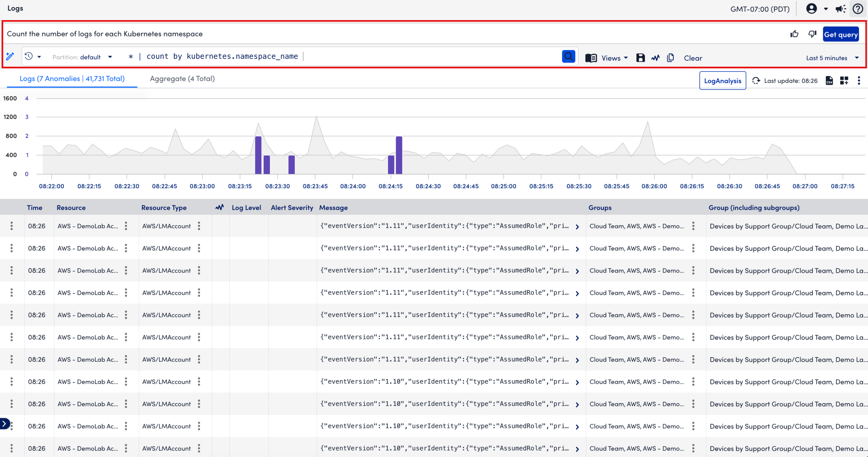This screenshot has width=868, height=457.
Task: Open the help question mark icon
Action: (858, 9)
